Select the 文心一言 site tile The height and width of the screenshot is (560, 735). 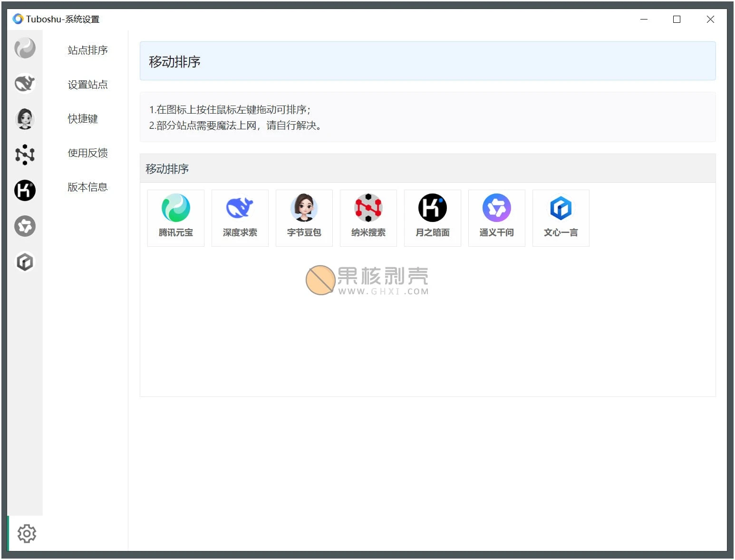pos(561,218)
